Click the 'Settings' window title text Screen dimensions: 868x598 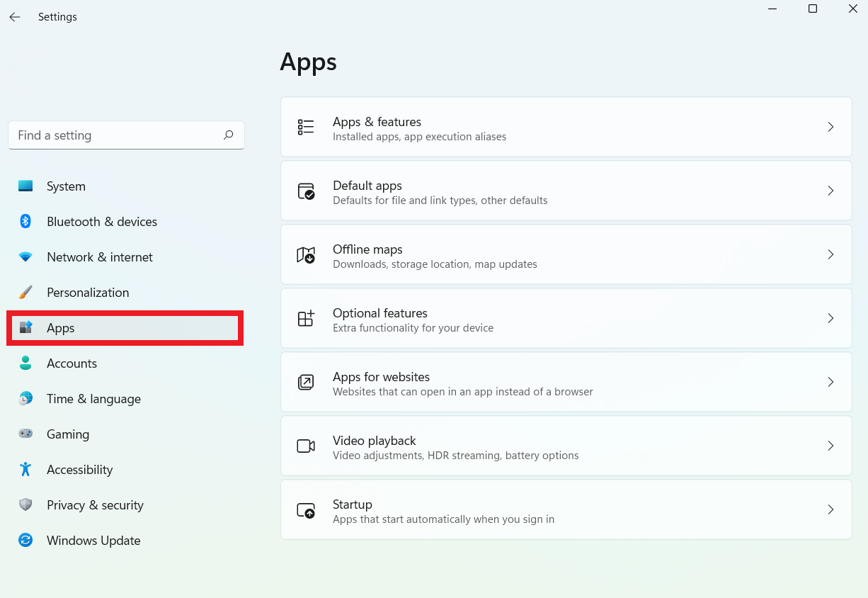(x=57, y=17)
